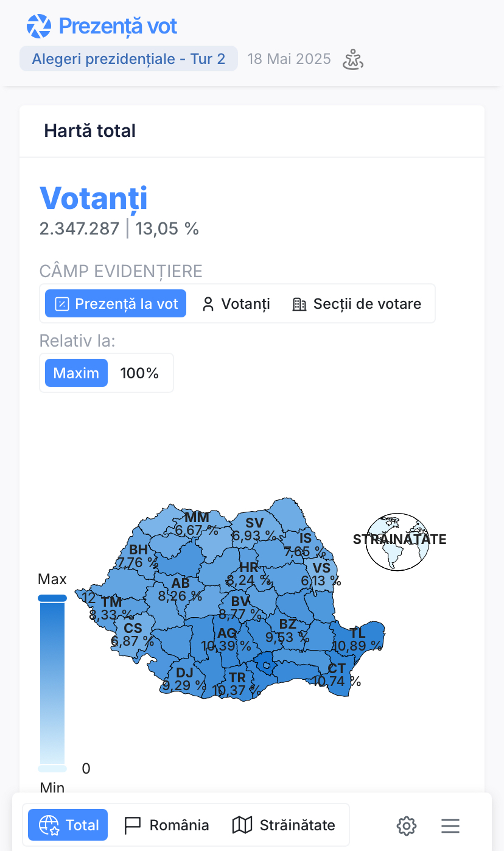Viewport: 504px width, 851px height.
Task: Open the Străinătate tab
Action: [x=284, y=825]
